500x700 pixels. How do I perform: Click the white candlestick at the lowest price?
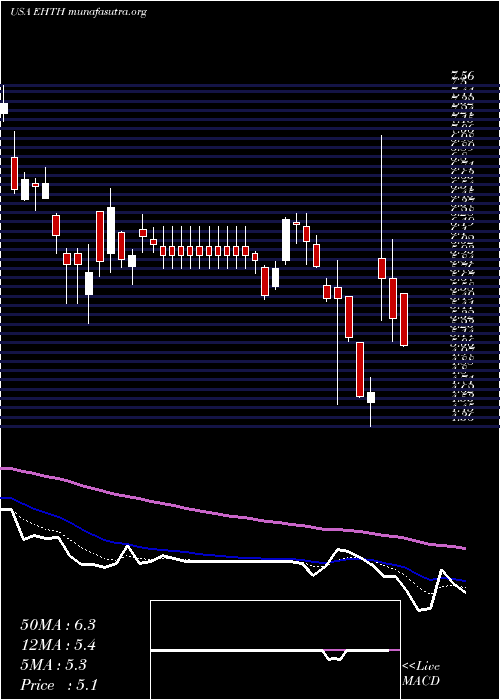click(371, 397)
